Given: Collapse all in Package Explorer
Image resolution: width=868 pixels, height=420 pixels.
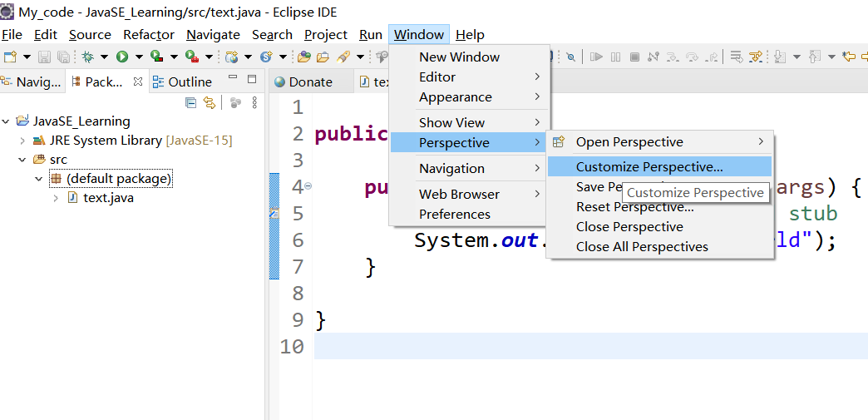Looking at the screenshot, I should (191, 102).
